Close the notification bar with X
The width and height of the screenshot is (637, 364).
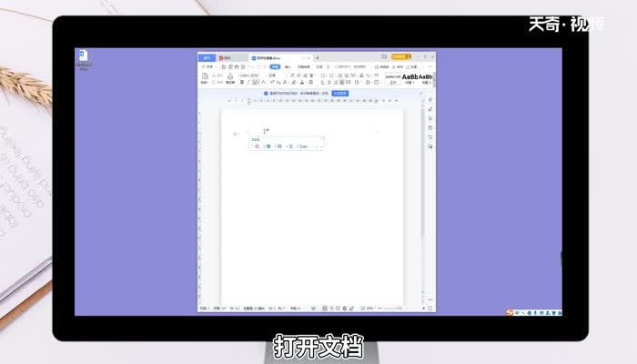click(x=420, y=94)
